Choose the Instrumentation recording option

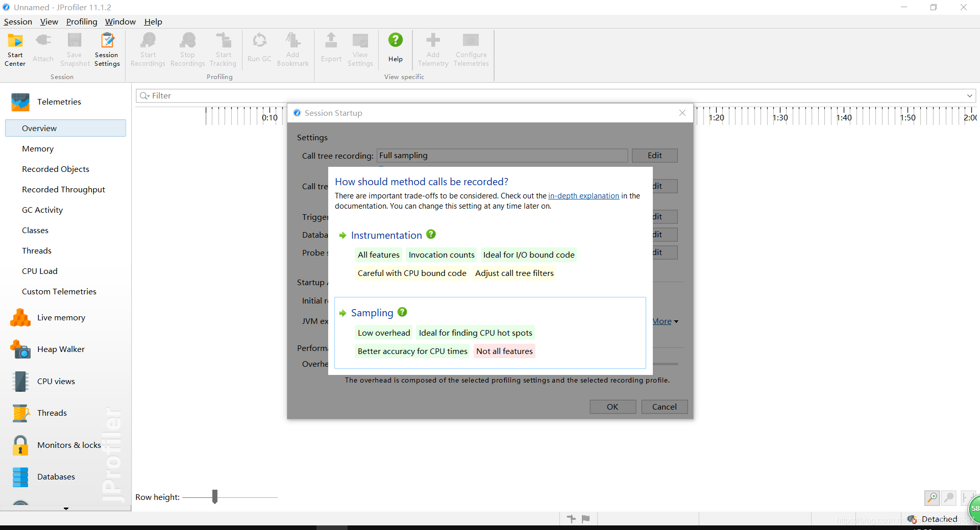coord(386,235)
